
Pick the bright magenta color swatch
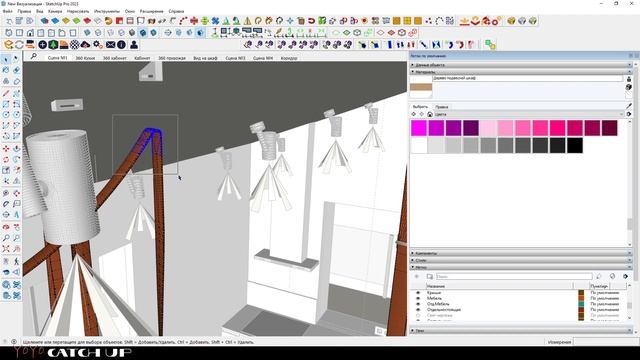[419, 128]
